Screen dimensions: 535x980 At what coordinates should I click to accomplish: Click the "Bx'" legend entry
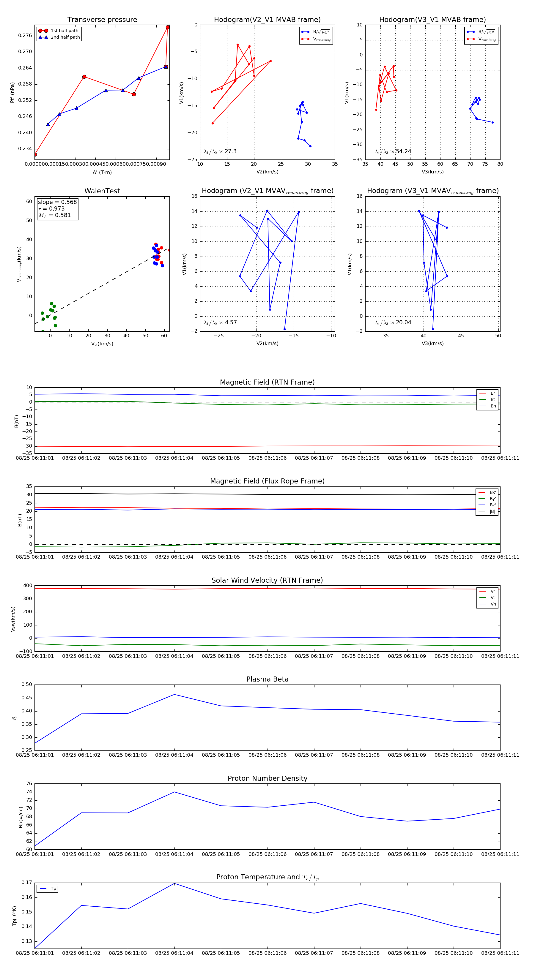(x=487, y=492)
